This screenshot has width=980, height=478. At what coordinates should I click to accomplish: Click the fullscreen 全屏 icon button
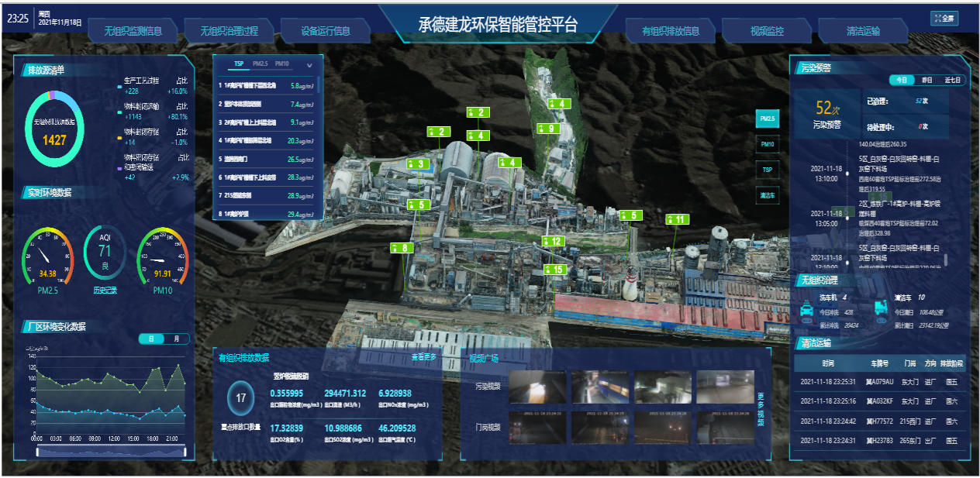click(x=944, y=18)
